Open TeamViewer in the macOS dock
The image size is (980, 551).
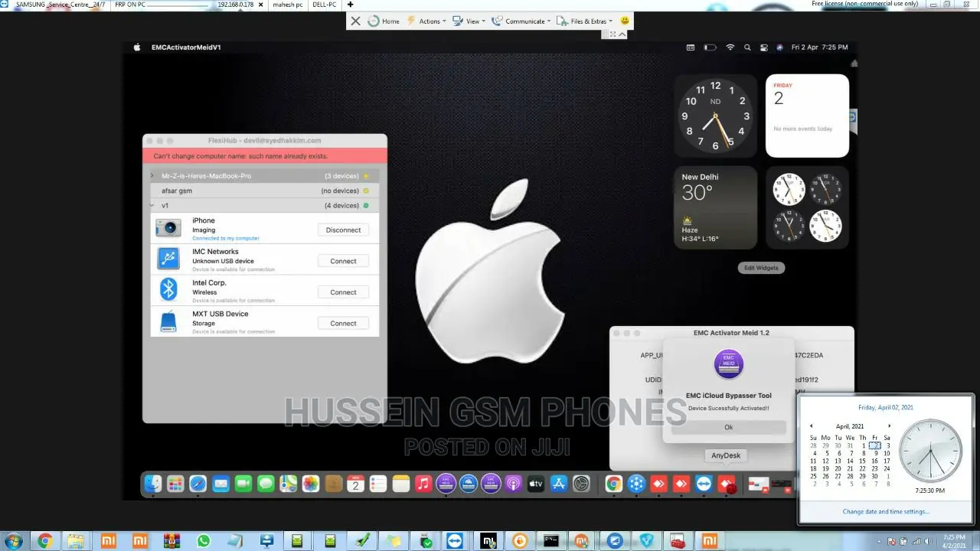click(704, 484)
